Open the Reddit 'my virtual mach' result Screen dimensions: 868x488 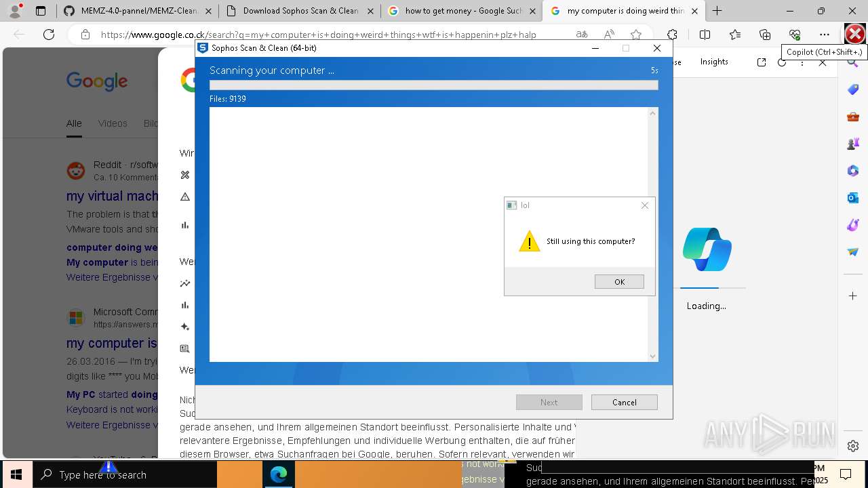coord(112,196)
